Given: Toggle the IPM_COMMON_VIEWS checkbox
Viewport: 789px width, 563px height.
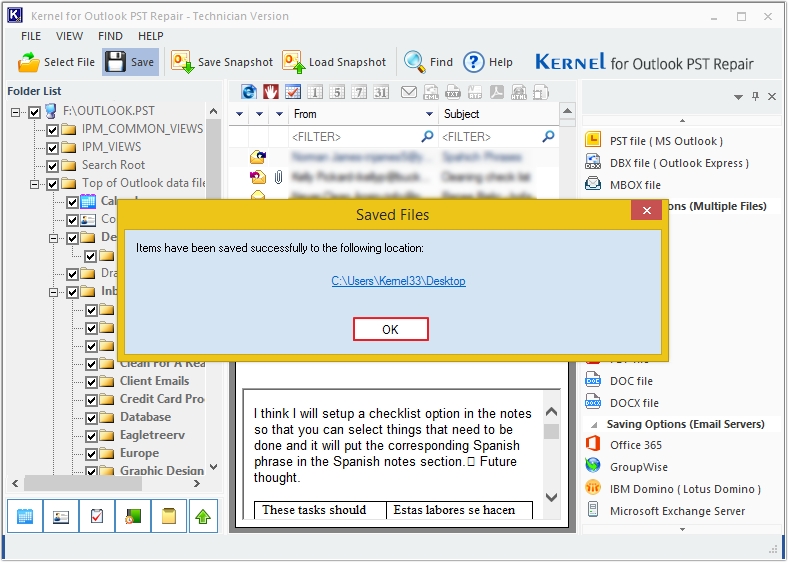Looking at the screenshot, I should coord(52,130).
